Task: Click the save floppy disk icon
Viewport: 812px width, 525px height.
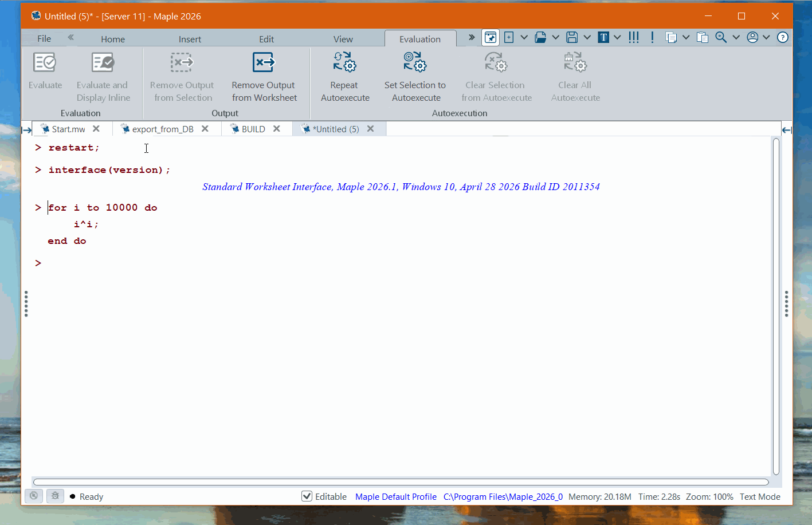Action: point(572,38)
